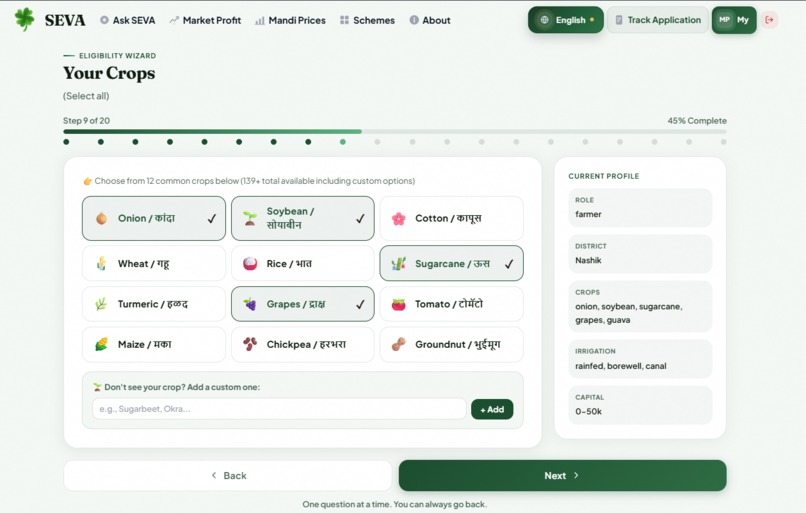Click the beans icon on Chickpea card

point(250,344)
